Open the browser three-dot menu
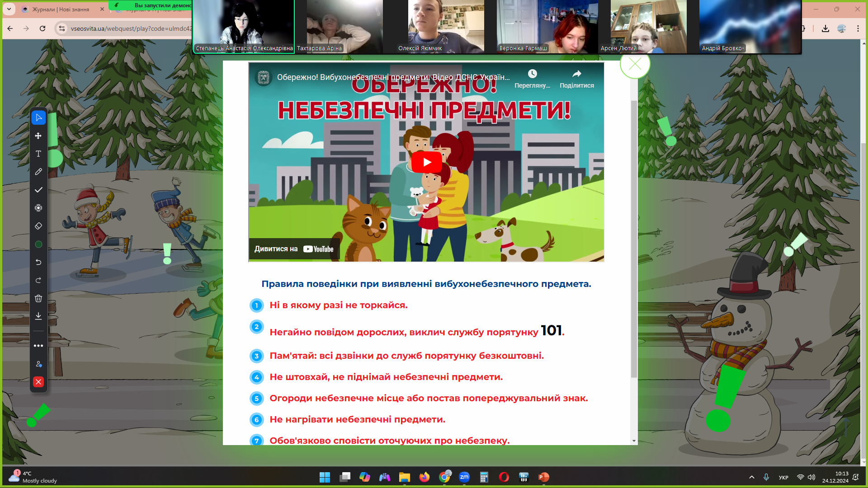868x488 pixels. [858, 28]
